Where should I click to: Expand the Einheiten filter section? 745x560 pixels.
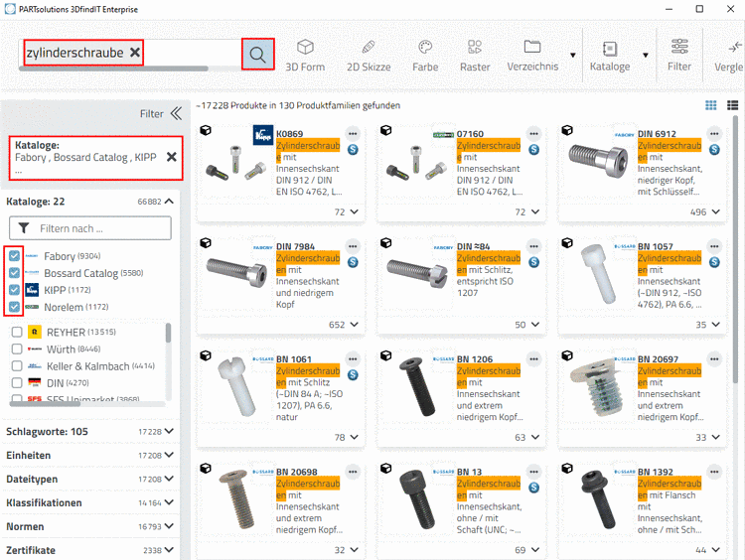point(169,455)
